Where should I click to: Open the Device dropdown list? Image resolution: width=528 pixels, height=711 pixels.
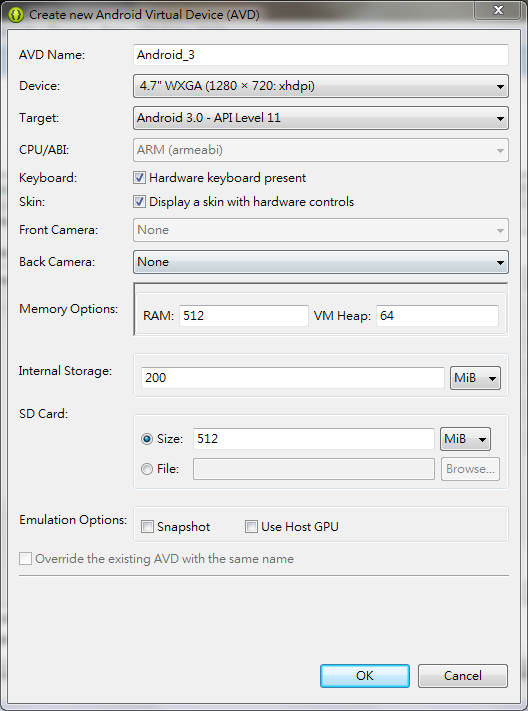point(321,86)
